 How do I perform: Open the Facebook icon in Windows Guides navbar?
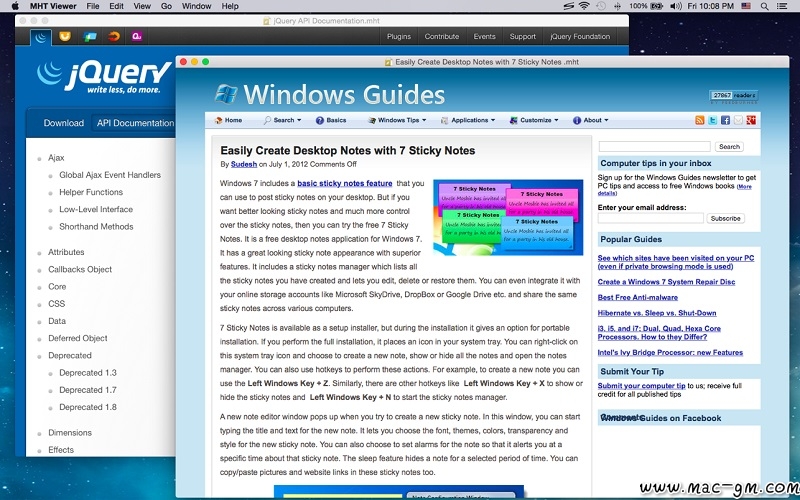(725, 120)
